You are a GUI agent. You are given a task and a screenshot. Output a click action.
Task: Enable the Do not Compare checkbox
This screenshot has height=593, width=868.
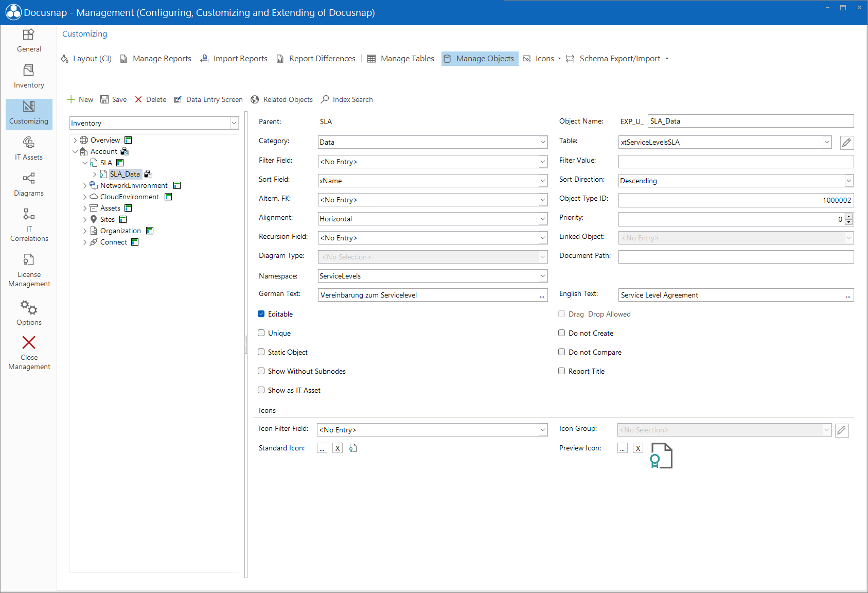pos(562,352)
